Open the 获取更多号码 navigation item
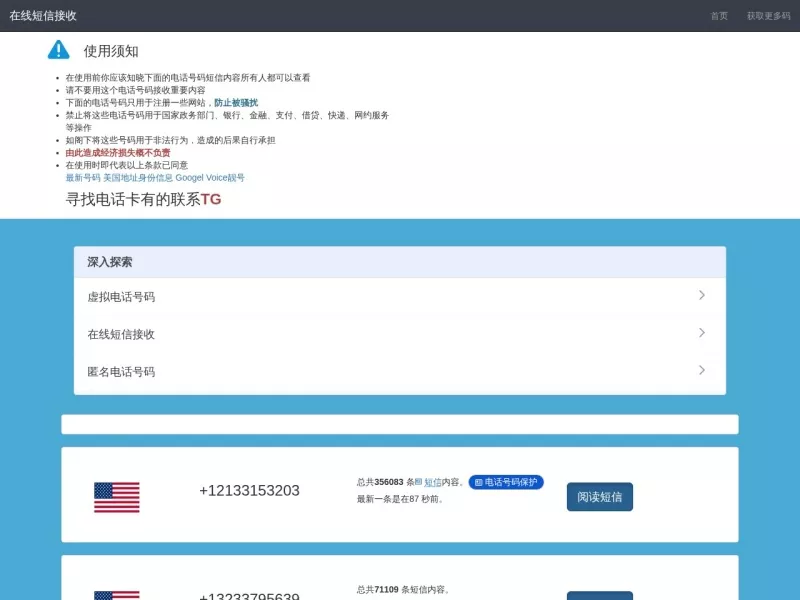 pyautogui.click(x=768, y=16)
